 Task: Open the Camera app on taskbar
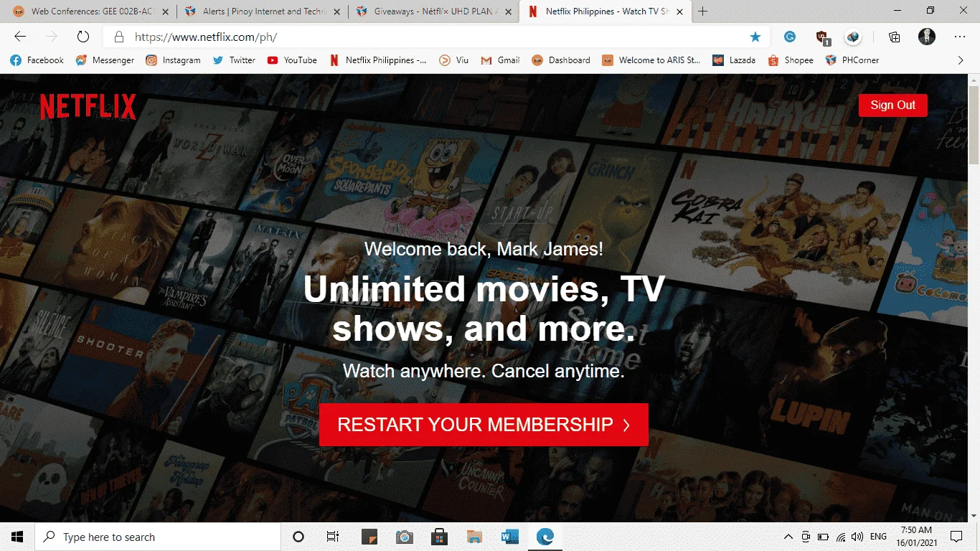click(x=404, y=537)
